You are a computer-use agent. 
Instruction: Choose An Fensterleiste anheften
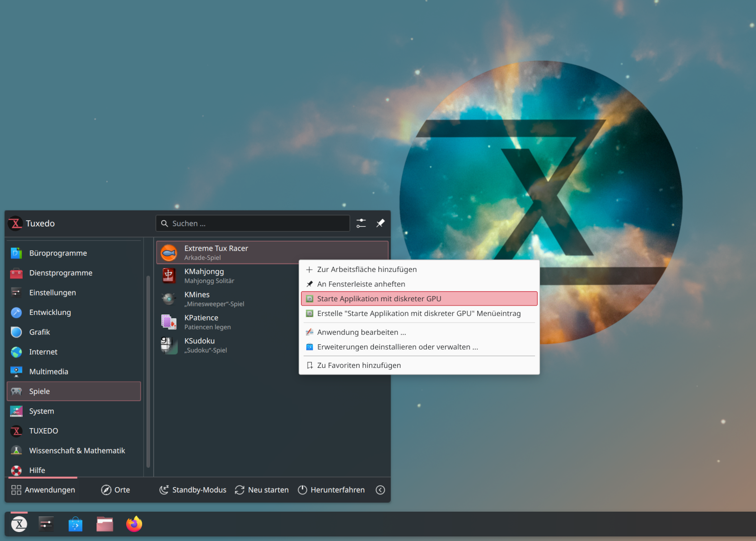point(419,284)
